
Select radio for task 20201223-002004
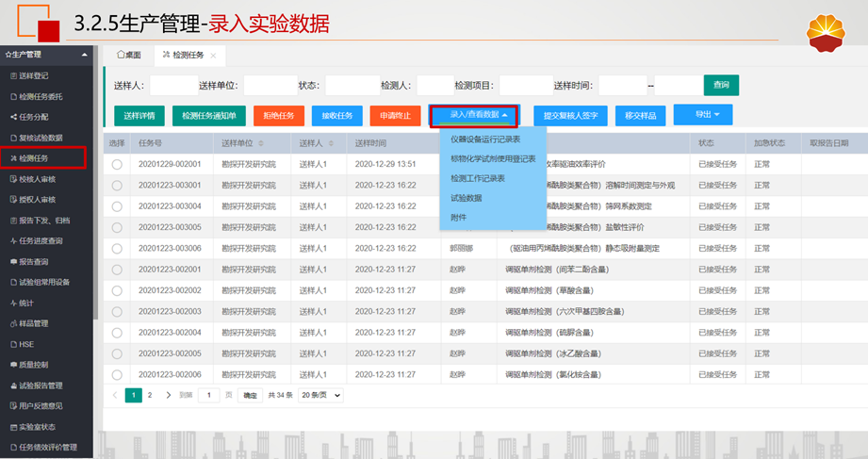(x=117, y=333)
